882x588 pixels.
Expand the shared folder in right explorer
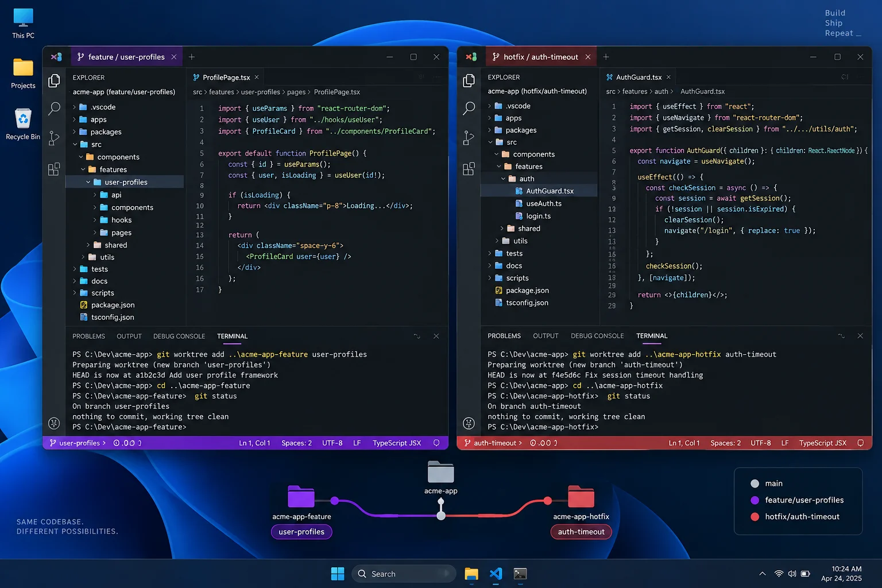click(502, 229)
